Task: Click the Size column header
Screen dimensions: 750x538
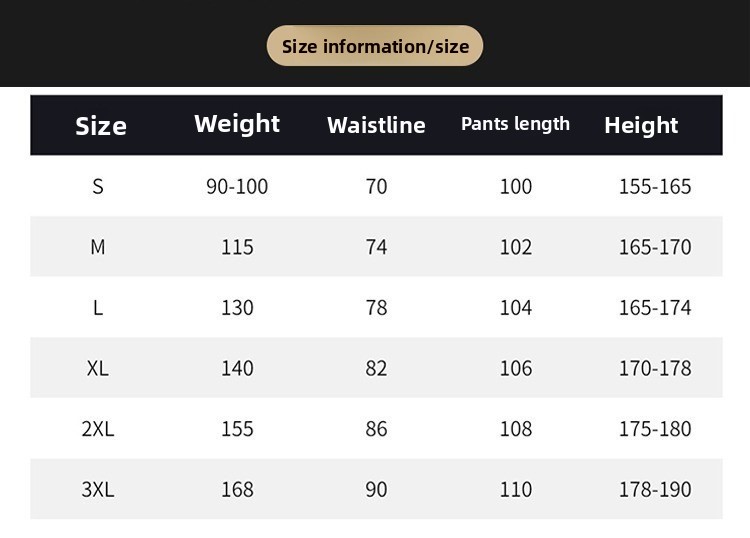Action: 101,125
